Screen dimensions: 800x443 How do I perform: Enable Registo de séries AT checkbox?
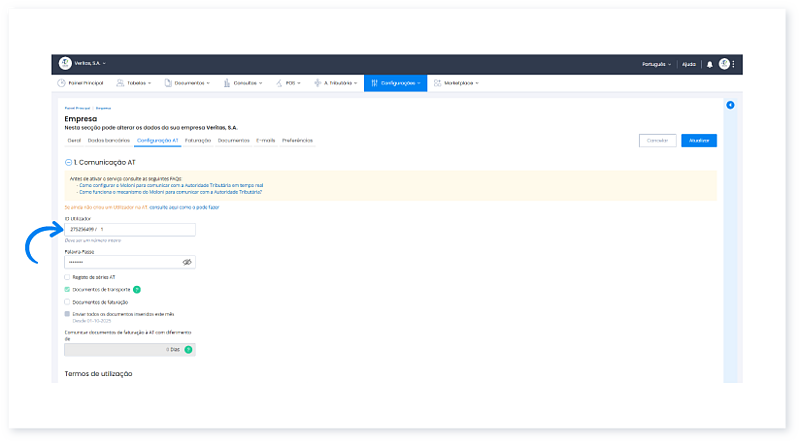click(67, 277)
